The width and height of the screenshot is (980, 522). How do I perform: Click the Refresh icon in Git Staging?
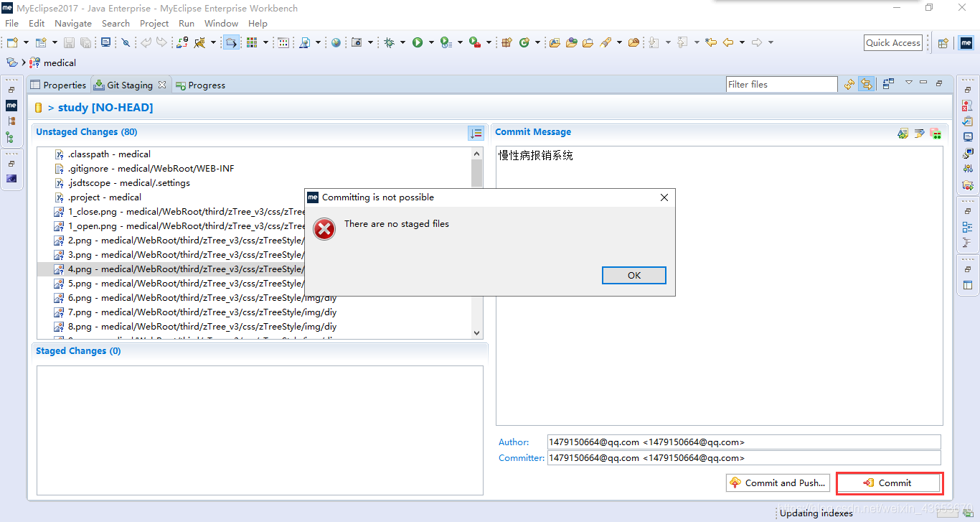tap(849, 84)
